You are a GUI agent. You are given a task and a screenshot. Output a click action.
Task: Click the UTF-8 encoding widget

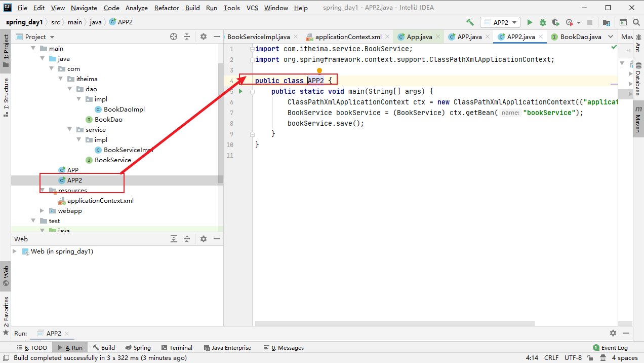point(573,358)
